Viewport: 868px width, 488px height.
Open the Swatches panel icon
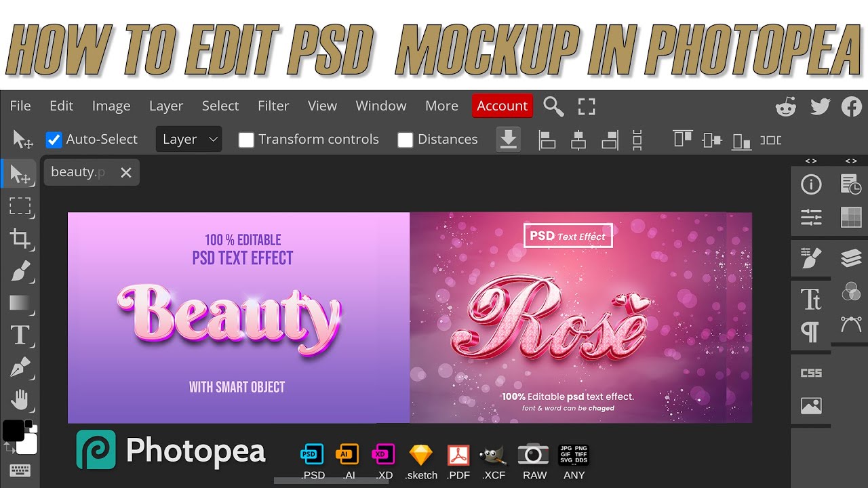click(850, 217)
